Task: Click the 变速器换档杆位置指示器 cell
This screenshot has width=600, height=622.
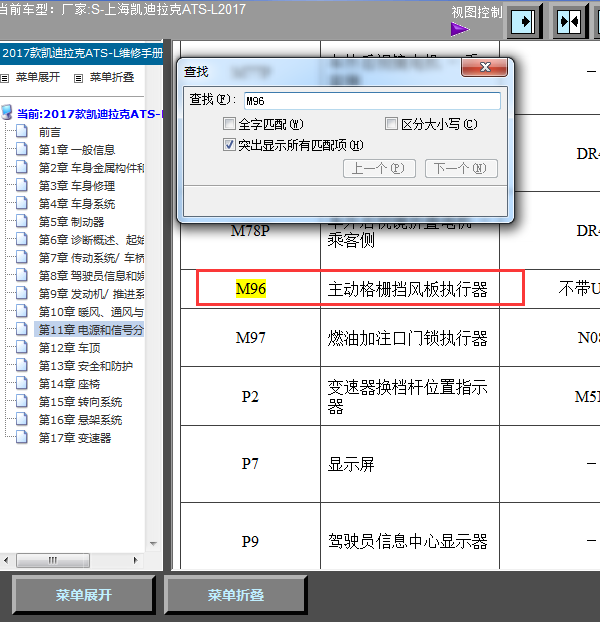Action: tap(410, 396)
